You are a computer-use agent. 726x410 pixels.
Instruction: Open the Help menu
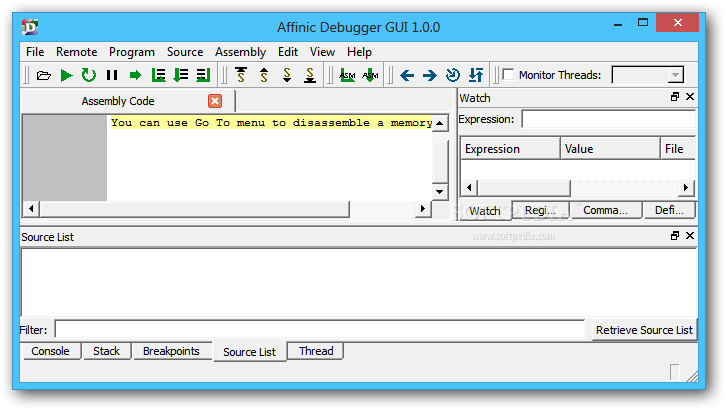click(x=359, y=52)
